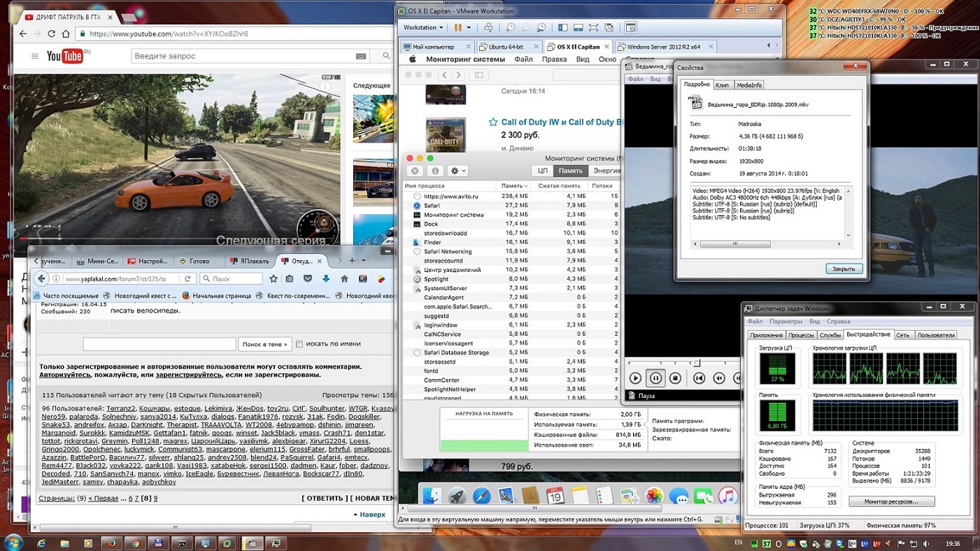The width and height of the screenshot is (980, 551).
Task: Enter VMware full screen mode icon
Action: point(593,28)
